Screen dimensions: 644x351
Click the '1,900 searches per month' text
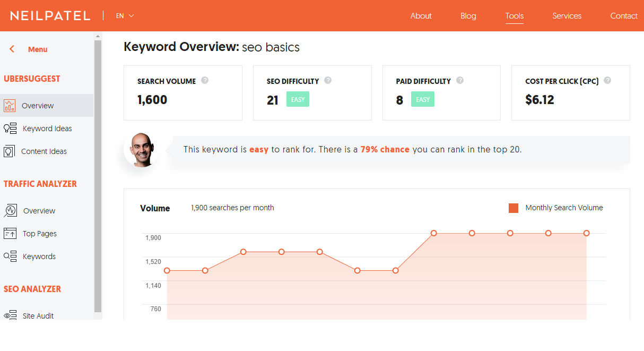click(232, 208)
